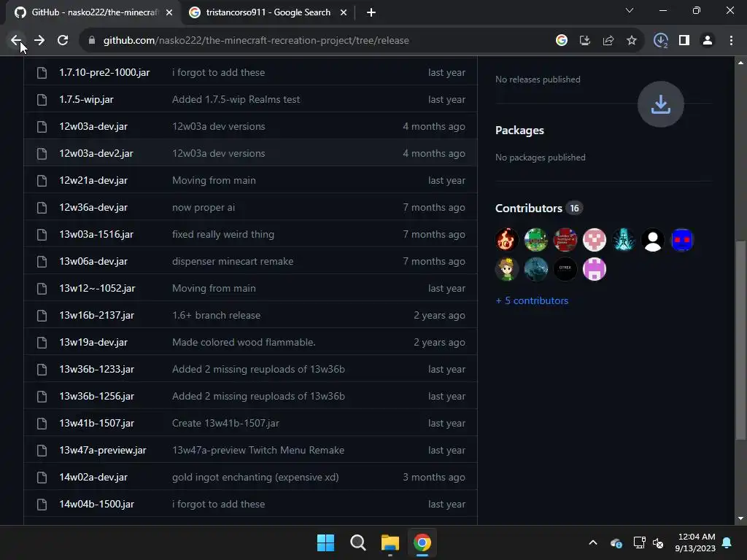Open the green landscape avatar contributor
Screen dimensions: 747x560
536,239
